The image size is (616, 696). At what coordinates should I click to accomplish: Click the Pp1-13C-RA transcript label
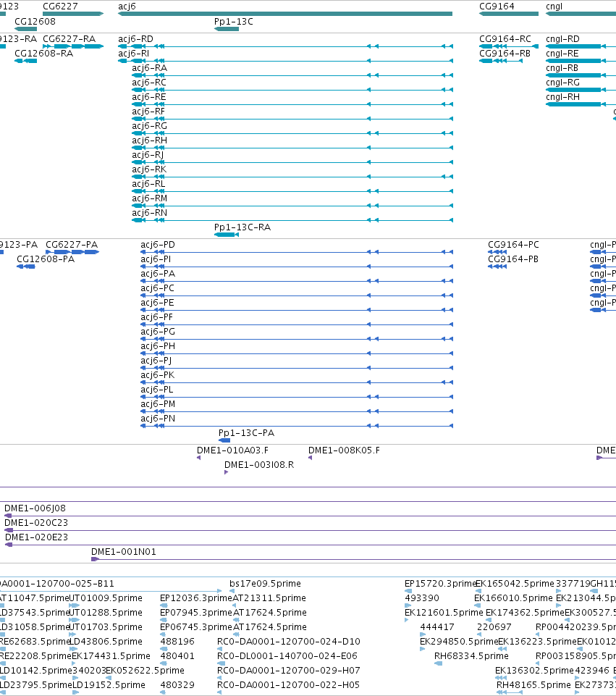pos(242,227)
